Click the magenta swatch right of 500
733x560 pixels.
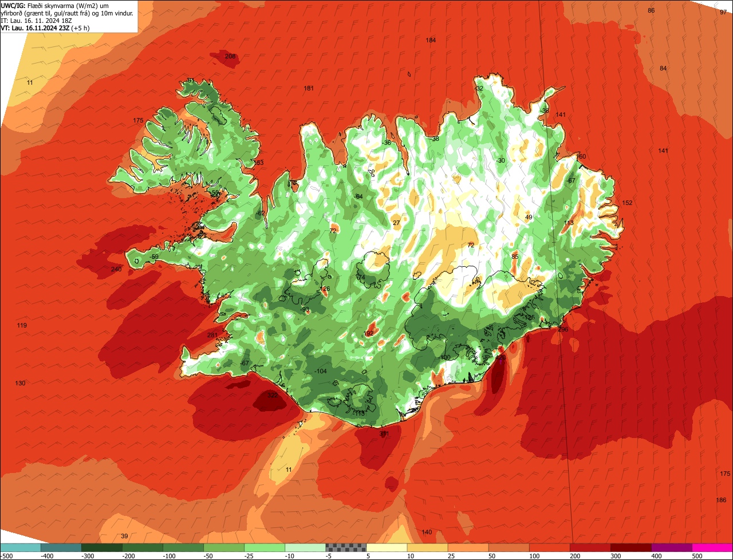[712, 547]
